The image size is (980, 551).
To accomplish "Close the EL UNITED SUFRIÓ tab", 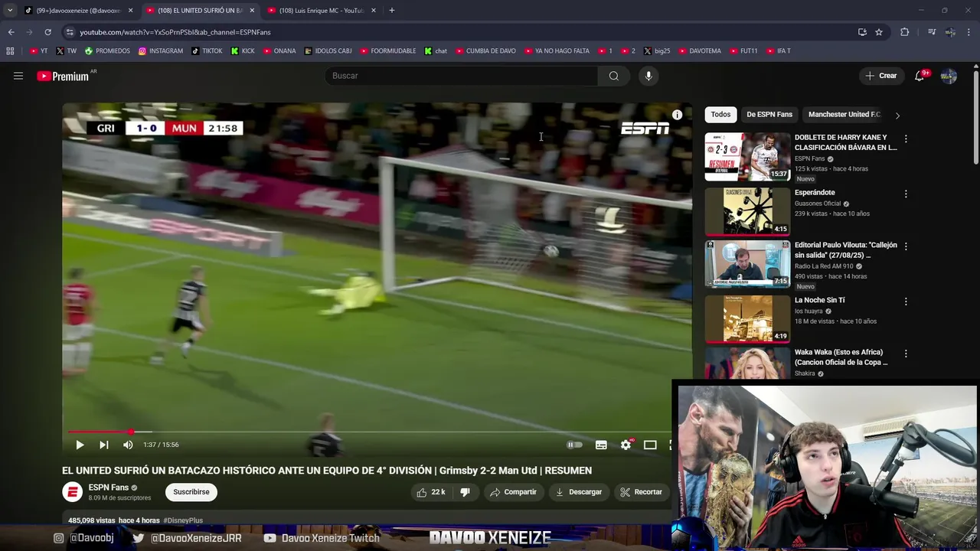I will (252, 10).
